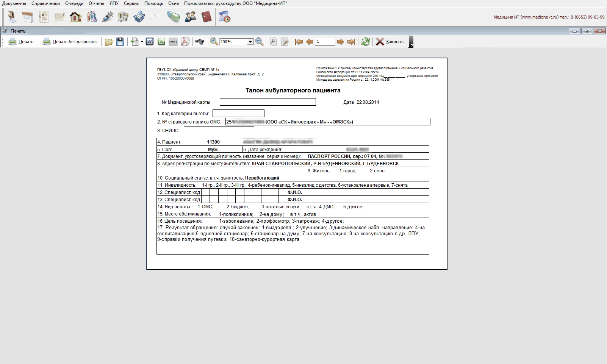Click the export document icon
Viewport: 607px width, 364px height.
pyautogui.click(x=135, y=42)
